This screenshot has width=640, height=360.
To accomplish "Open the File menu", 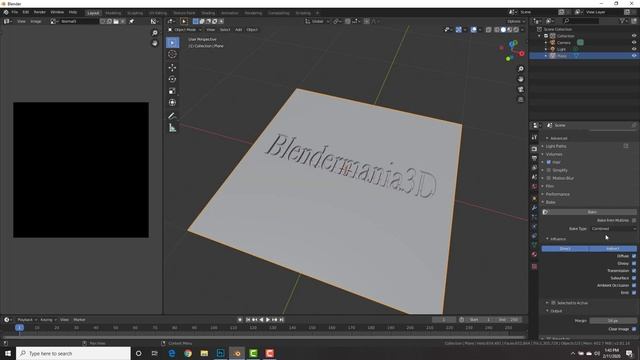I will coord(15,12).
